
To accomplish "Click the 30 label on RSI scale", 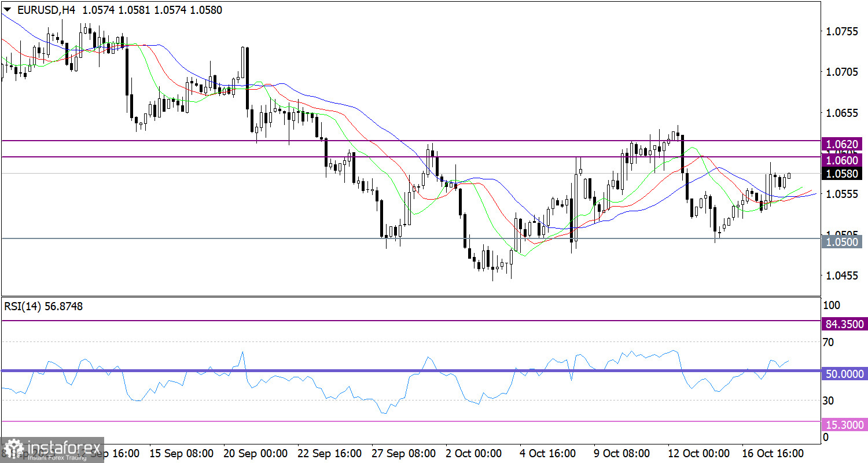I will pyautogui.click(x=829, y=400).
